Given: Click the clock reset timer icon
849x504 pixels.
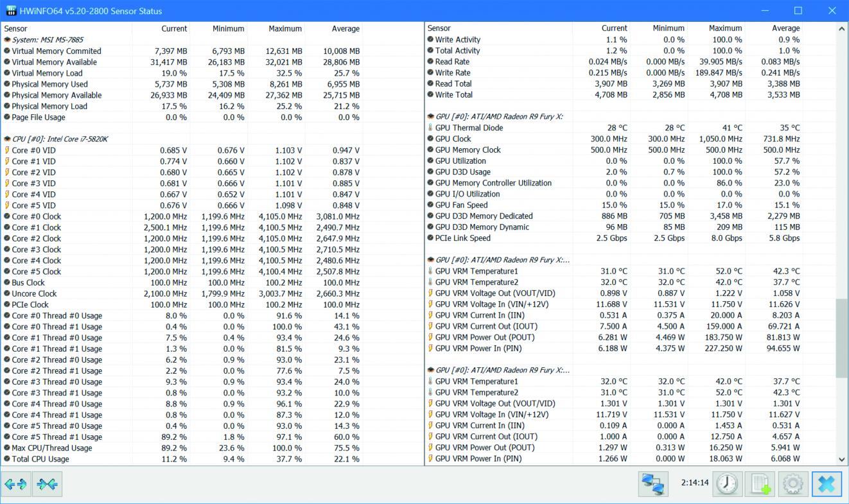Looking at the screenshot, I should click(x=727, y=483).
